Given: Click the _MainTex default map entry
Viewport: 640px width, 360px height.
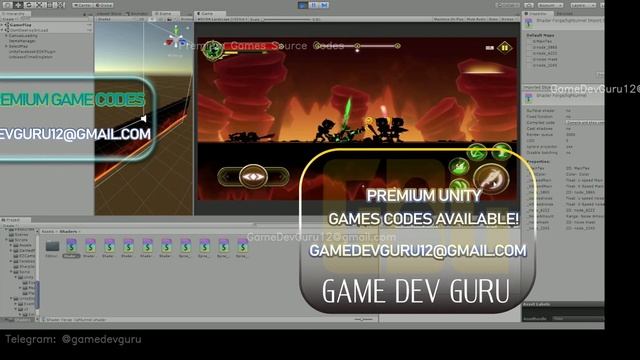Looking at the screenshot, I should pos(543,41).
